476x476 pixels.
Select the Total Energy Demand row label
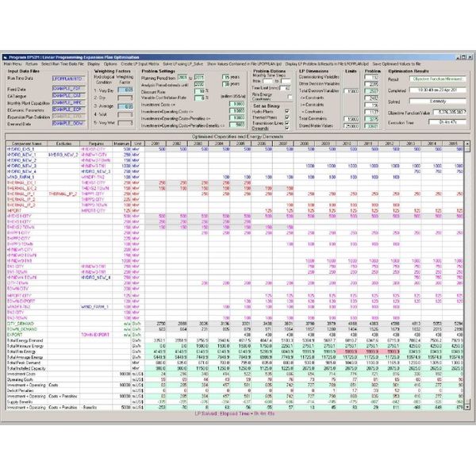[25, 340]
